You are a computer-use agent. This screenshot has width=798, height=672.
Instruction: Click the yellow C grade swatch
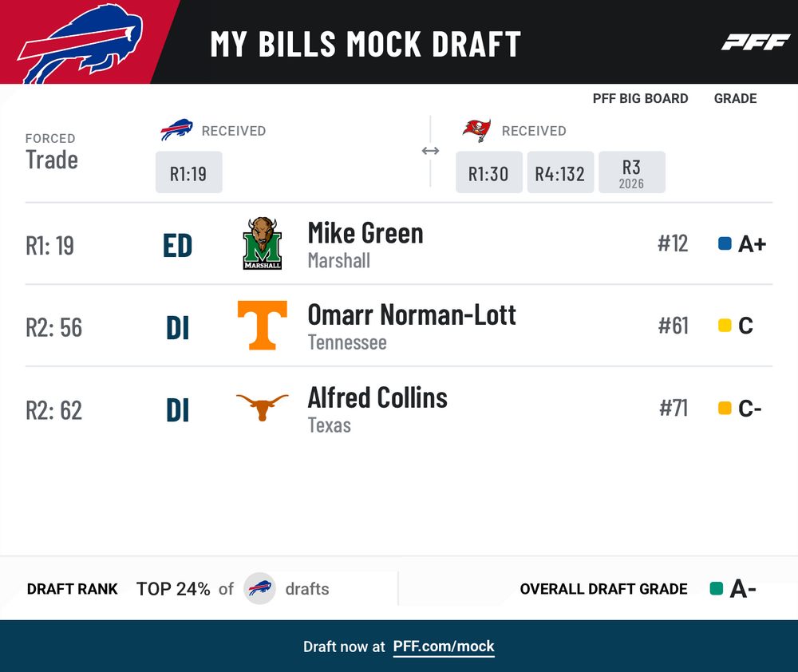pos(725,326)
